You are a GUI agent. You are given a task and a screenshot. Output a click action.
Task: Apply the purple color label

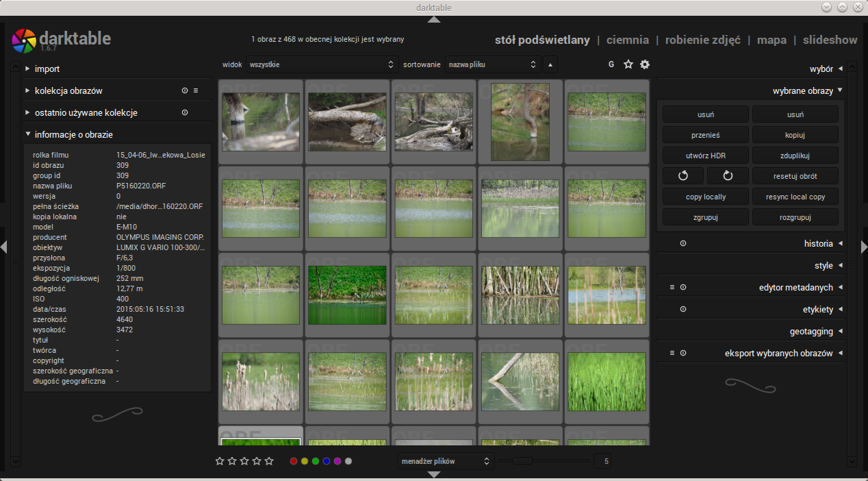point(337,461)
